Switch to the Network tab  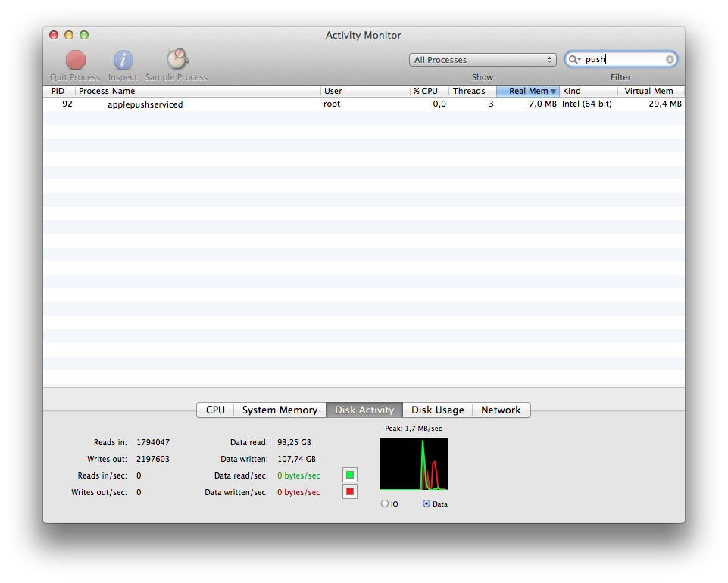[x=501, y=410]
